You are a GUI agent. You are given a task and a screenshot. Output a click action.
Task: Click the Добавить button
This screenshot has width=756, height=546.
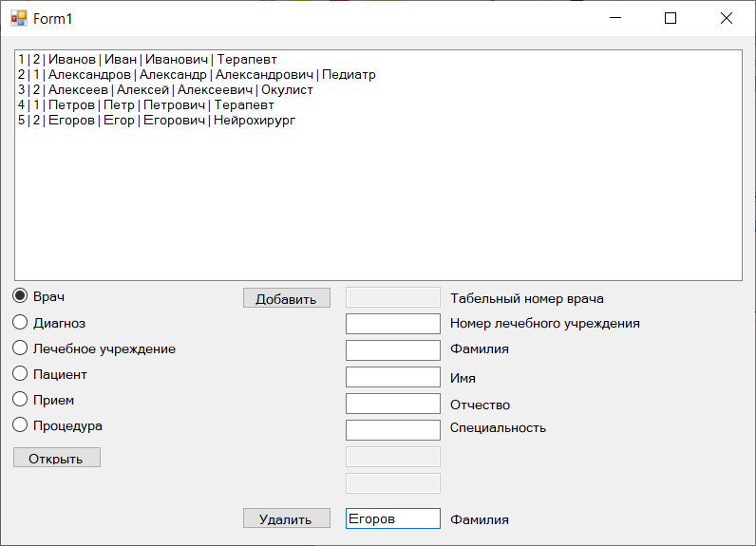coord(287,298)
